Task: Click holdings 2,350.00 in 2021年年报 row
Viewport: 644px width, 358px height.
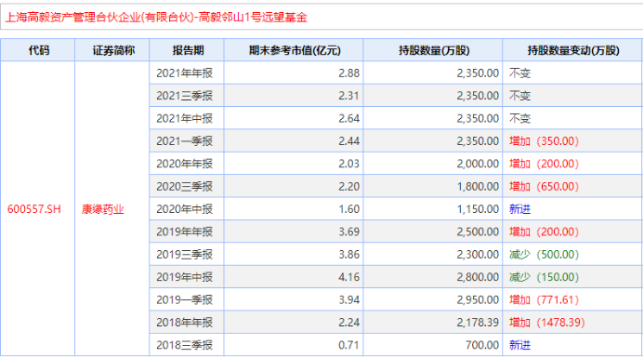Action: [432, 73]
